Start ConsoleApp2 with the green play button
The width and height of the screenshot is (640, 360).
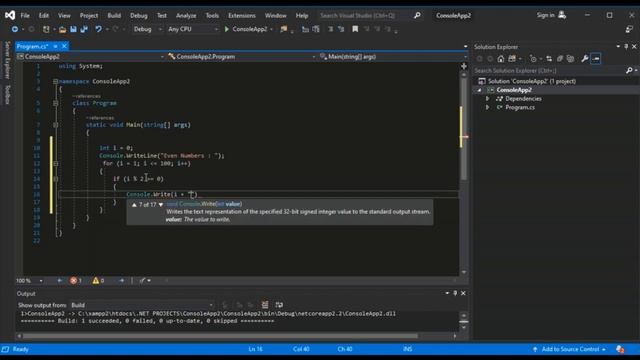227,29
